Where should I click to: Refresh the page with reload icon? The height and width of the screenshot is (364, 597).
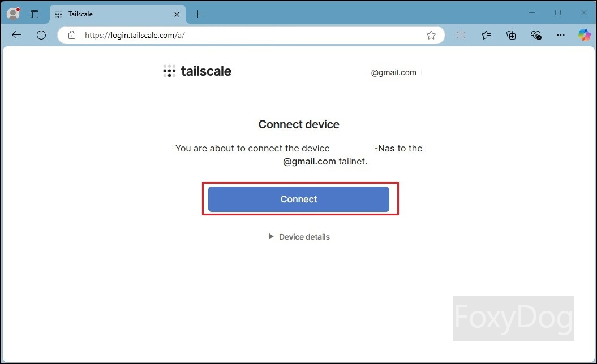[41, 35]
